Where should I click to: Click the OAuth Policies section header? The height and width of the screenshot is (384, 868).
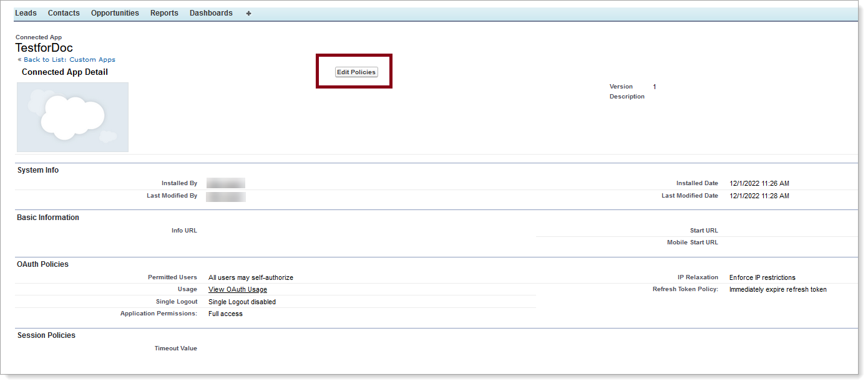pos(41,264)
